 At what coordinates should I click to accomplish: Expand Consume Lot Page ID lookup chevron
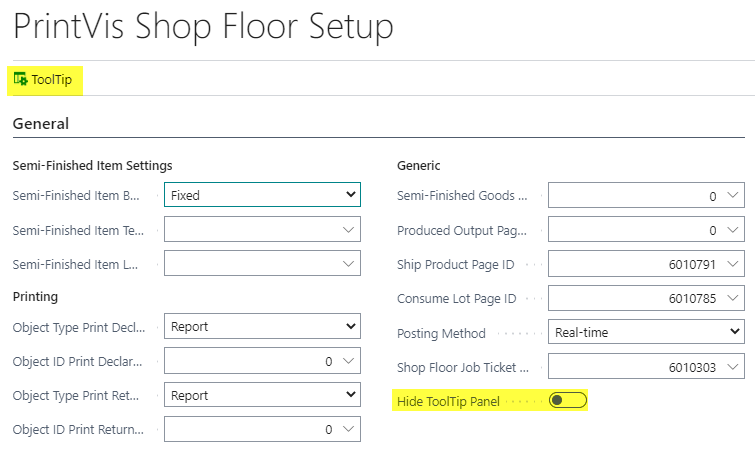[x=732, y=298]
